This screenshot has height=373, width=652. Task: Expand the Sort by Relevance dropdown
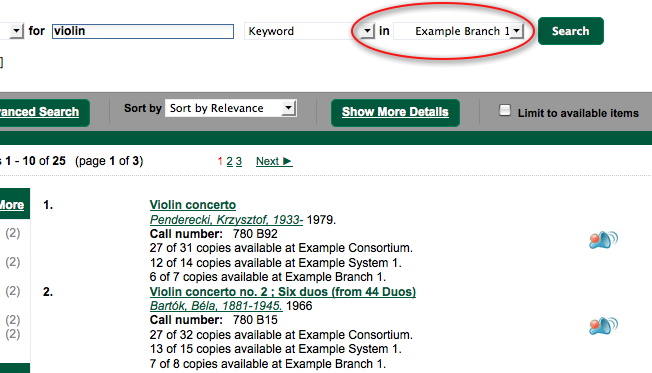231,108
